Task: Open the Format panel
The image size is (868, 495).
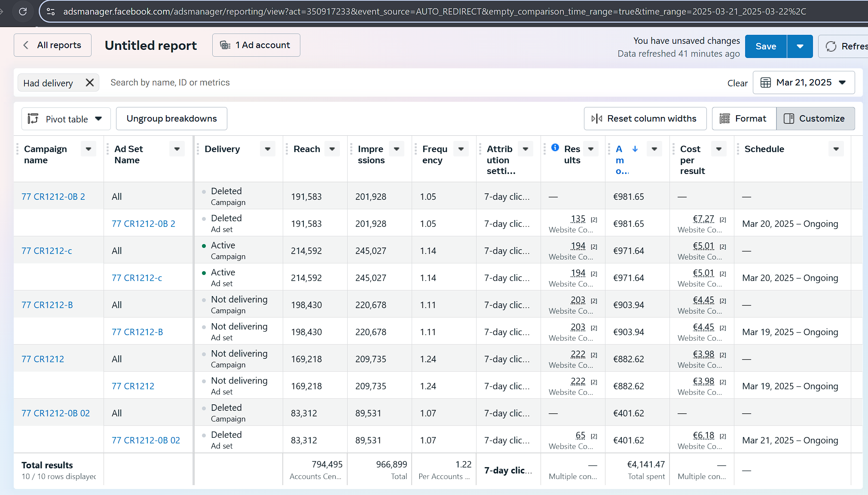Action: tap(744, 119)
